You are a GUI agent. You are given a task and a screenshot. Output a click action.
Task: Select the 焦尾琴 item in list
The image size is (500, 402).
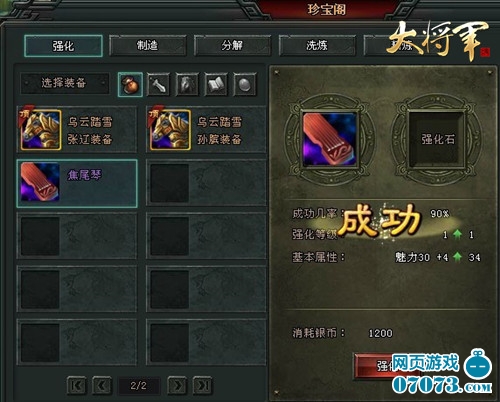click(x=77, y=183)
